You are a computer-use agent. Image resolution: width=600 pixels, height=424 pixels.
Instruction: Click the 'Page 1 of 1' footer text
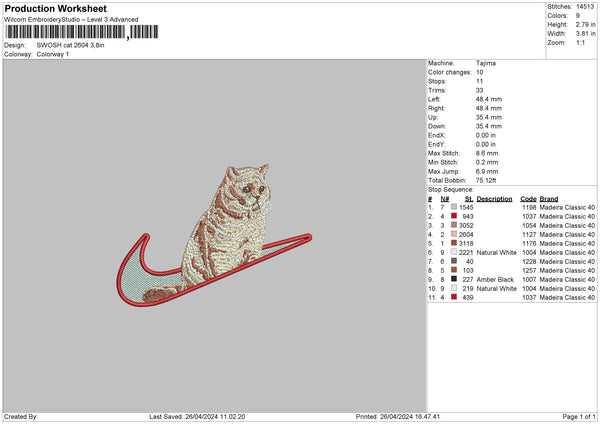579,417
